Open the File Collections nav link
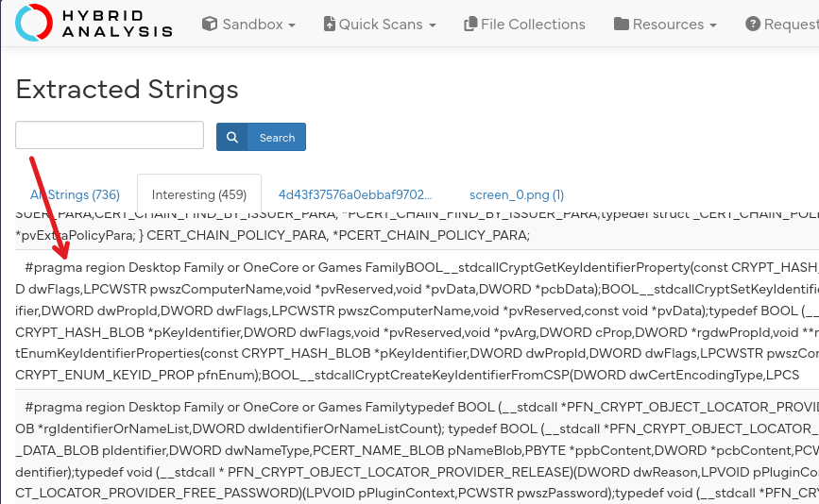This screenshot has height=504, width=819. tap(533, 25)
